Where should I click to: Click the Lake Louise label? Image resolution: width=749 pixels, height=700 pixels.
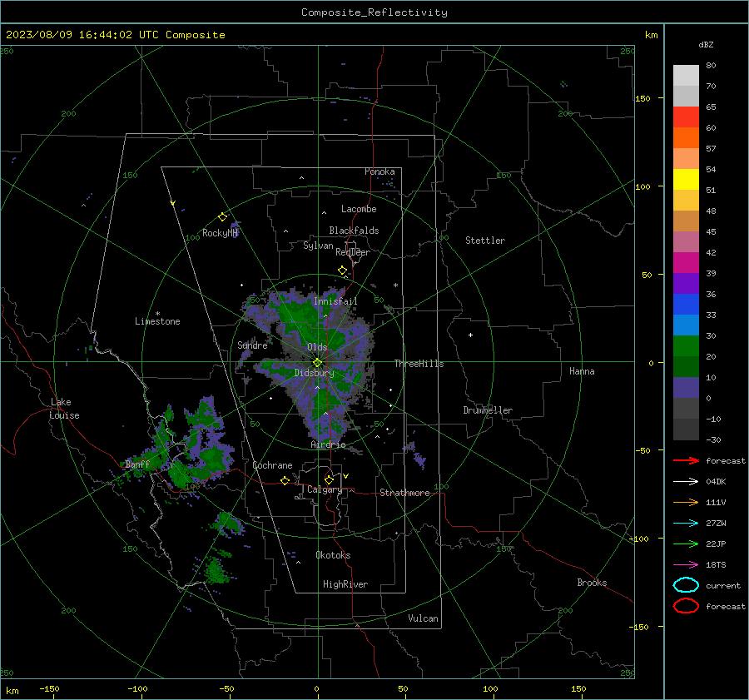(x=64, y=409)
